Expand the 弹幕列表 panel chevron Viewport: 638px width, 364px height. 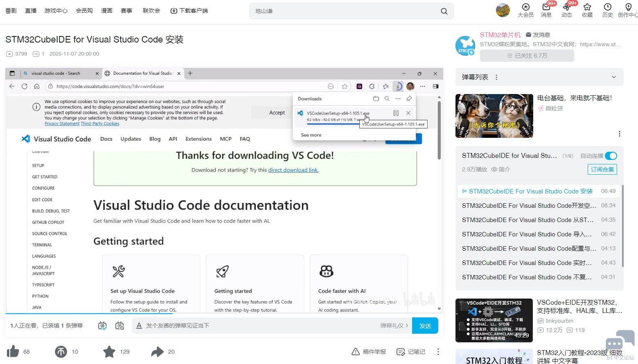click(614, 77)
